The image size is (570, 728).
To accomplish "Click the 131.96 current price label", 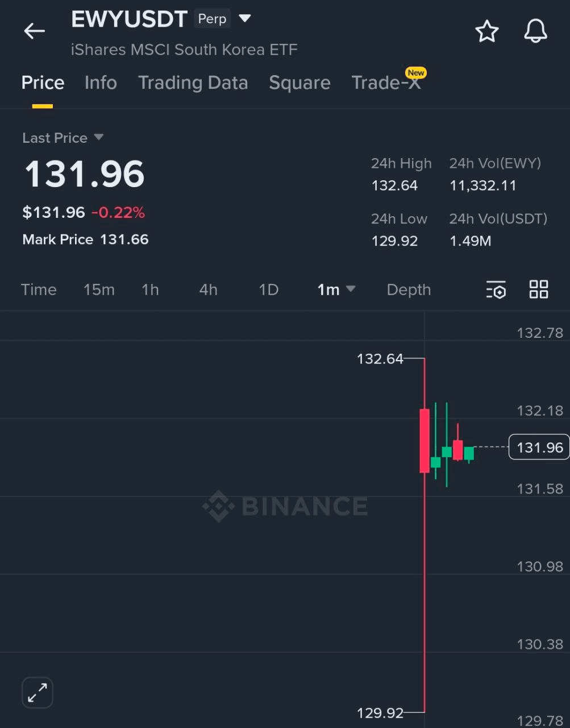I will coord(539,448).
